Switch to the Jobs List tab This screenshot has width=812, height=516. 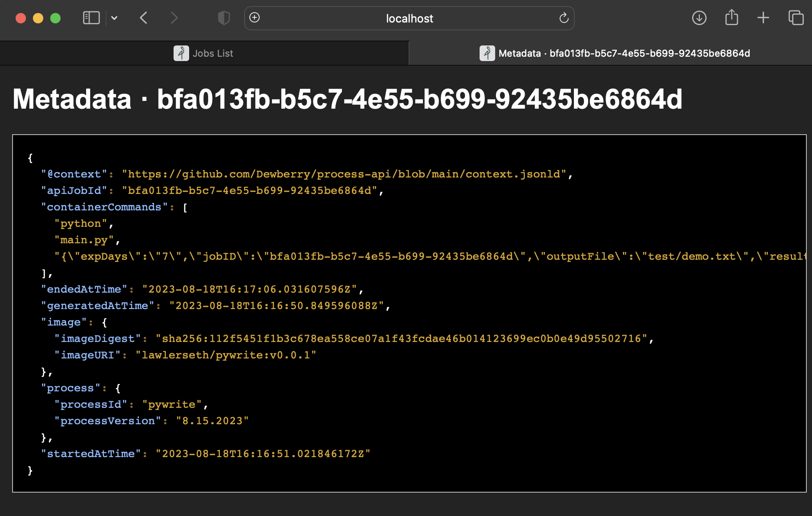click(x=204, y=53)
